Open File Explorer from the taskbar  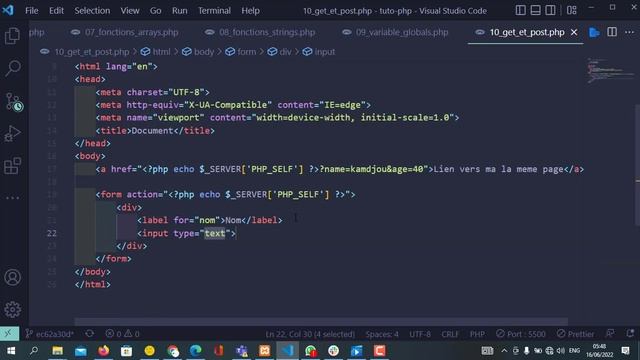point(57,351)
